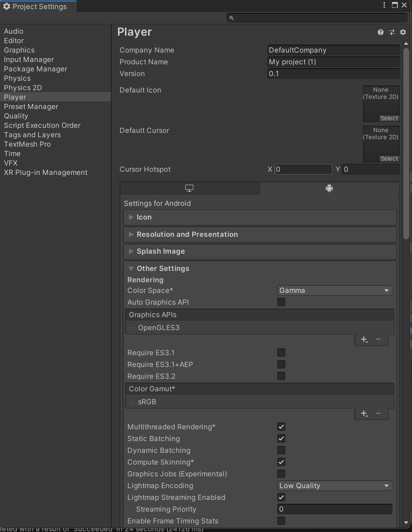
Task: Enable Dynamic Batching checkbox
Action: pos(281,450)
